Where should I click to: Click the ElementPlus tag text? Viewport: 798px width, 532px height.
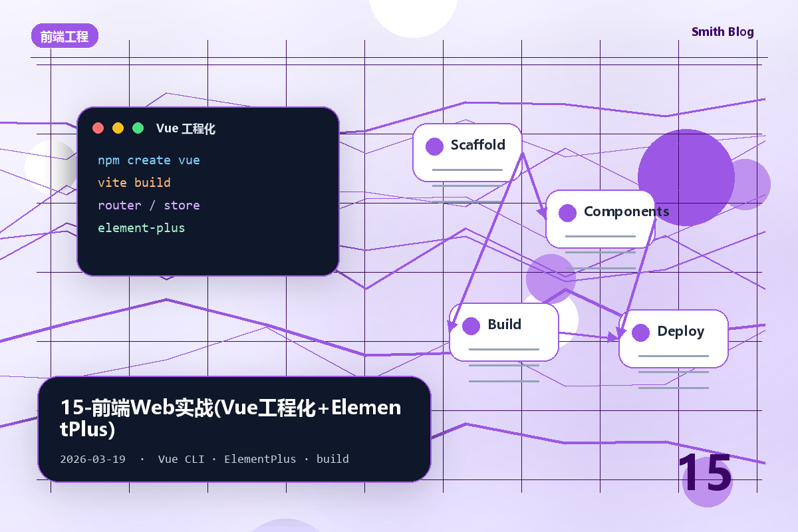pos(260,460)
